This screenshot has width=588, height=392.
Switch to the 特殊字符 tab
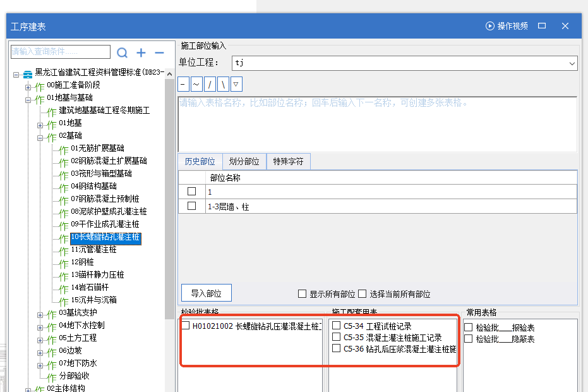(288, 162)
